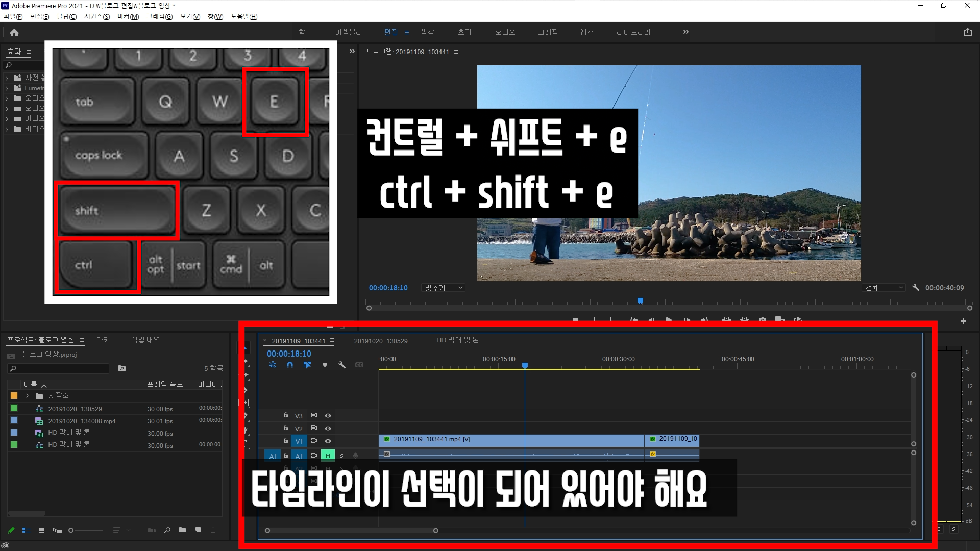The width and height of the screenshot is (980, 551).
Task: Switch to the 20191020_130529 sequence tab
Action: tap(381, 341)
